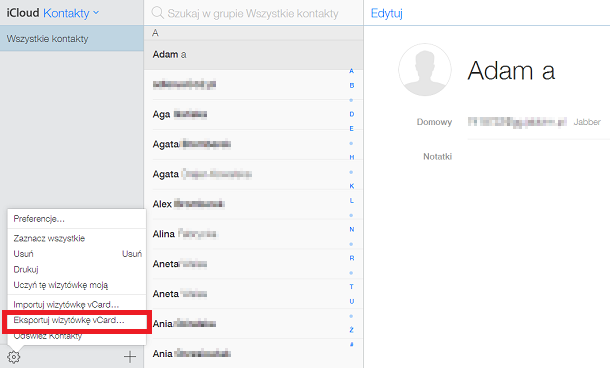Choose Importuj wizytówkę vCard...
The height and width of the screenshot is (368, 610).
tap(77, 304)
